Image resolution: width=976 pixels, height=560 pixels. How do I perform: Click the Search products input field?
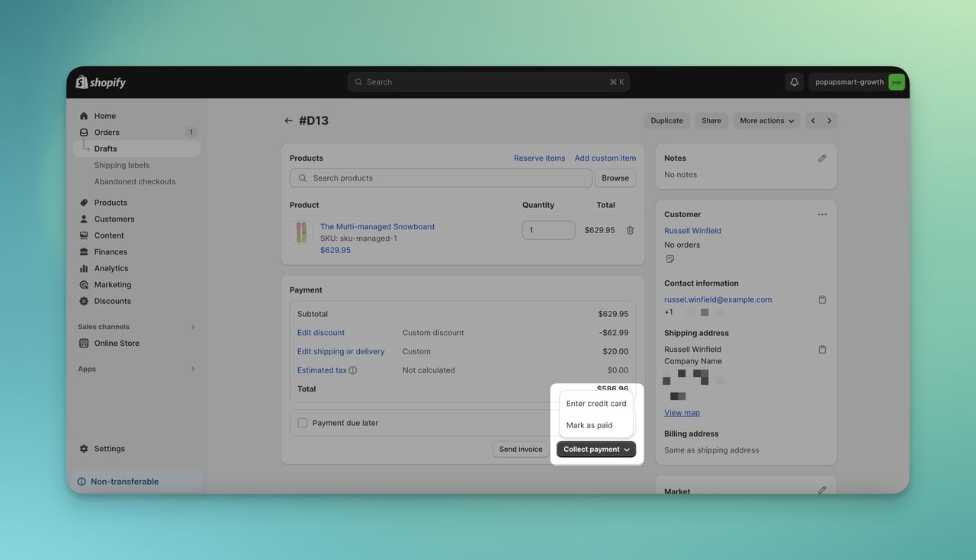441,176
